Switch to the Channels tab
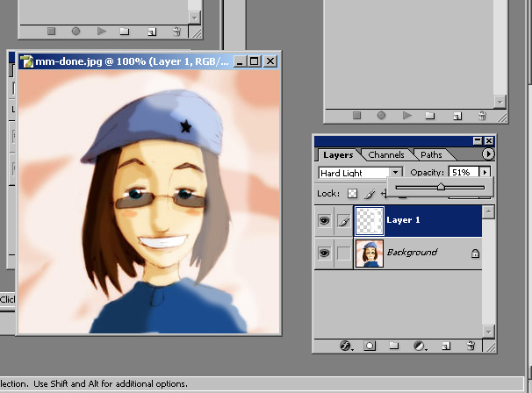The image size is (532, 393). (385, 155)
